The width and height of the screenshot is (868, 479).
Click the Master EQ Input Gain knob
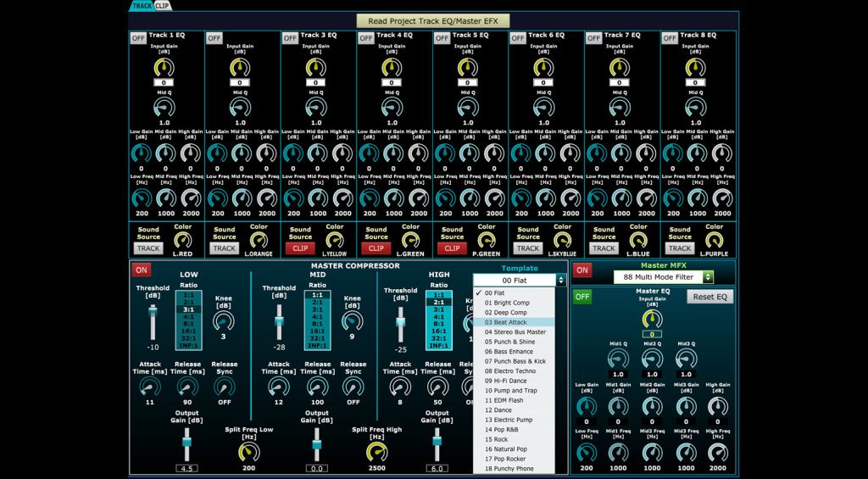(651, 319)
